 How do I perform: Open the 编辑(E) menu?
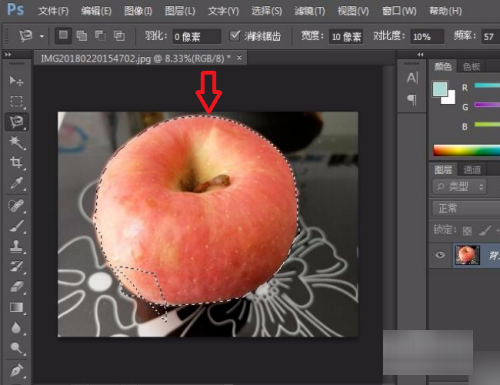tap(96, 11)
